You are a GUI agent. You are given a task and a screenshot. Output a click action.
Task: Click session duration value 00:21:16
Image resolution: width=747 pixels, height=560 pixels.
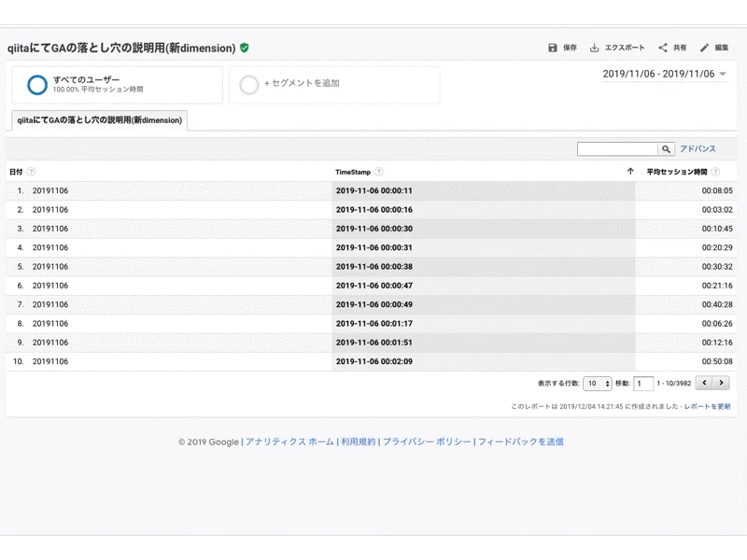pyautogui.click(x=717, y=286)
